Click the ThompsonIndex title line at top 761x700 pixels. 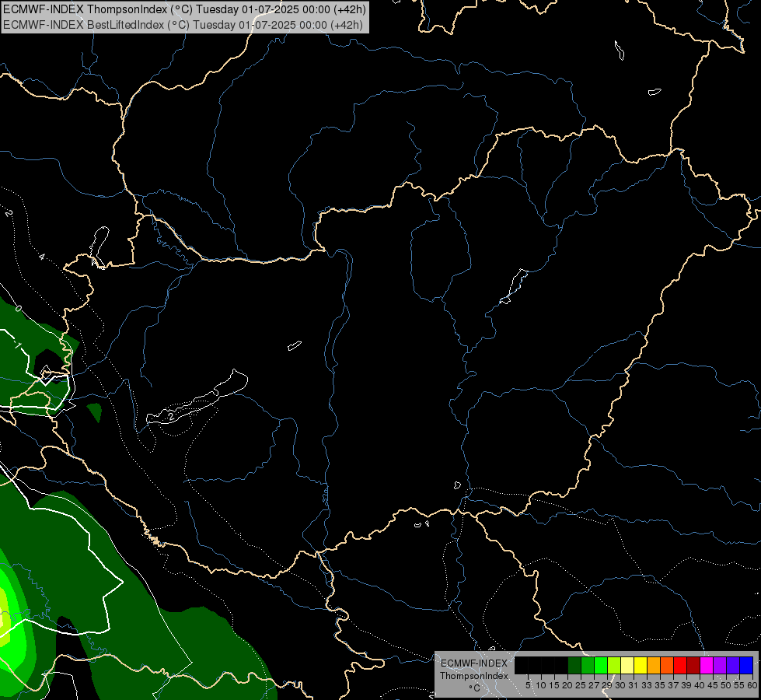pos(184,9)
